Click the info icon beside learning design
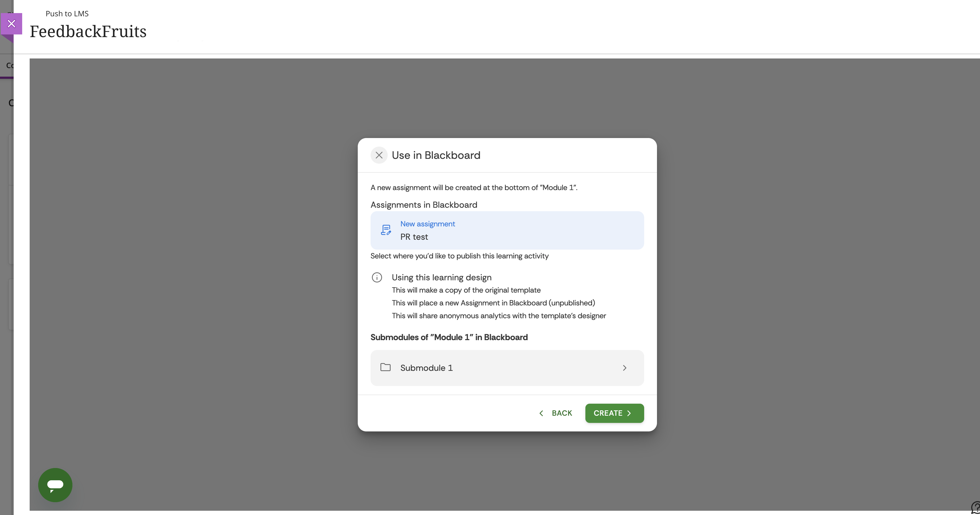980x515 pixels. pyautogui.click(x=377, y=277)
